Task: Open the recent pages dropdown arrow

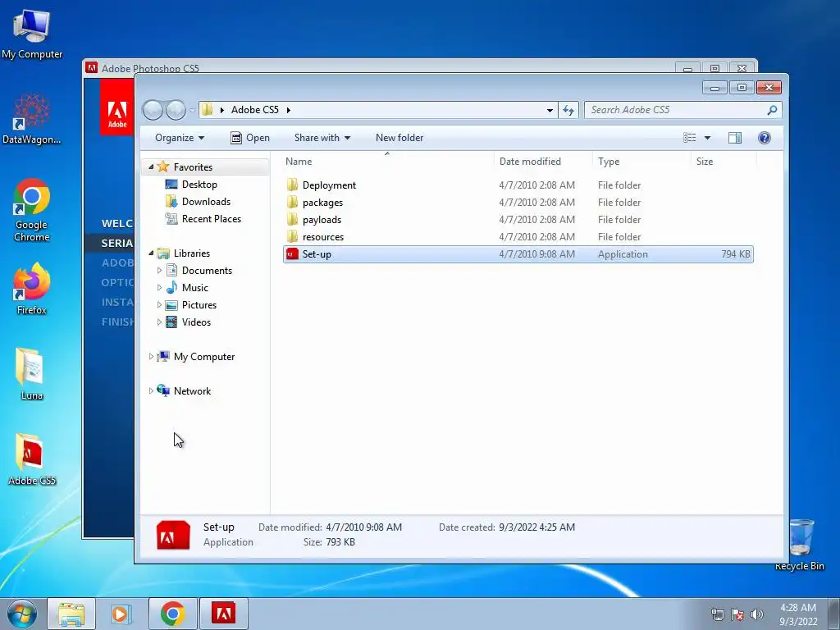Action: tap(191, 110)
